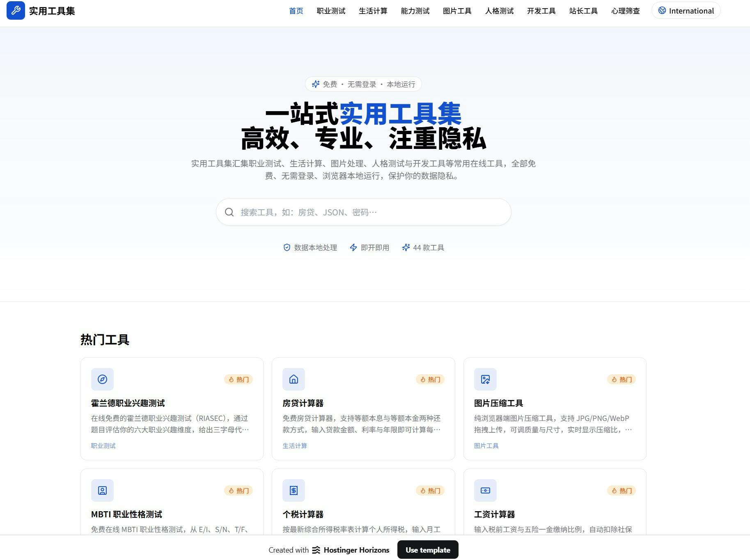The width and height of the screenshot is (750, 560).
Task: Click the image icon on 图片压缩工具 card
Action: [x=485, y=379]
